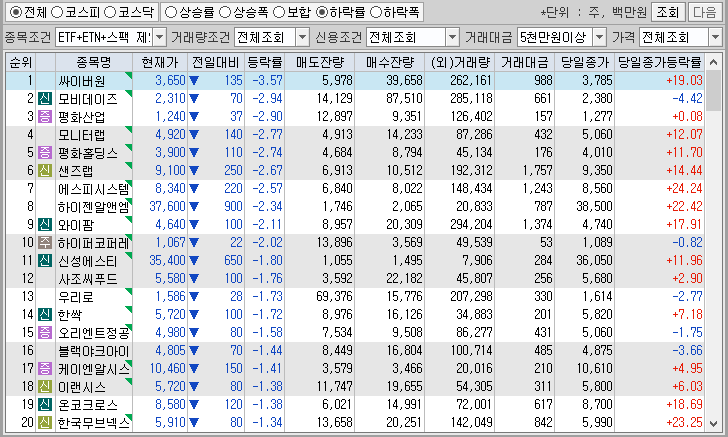Select the 전체 market radio button
Screen dimensions: 728x437
[15, 13]
